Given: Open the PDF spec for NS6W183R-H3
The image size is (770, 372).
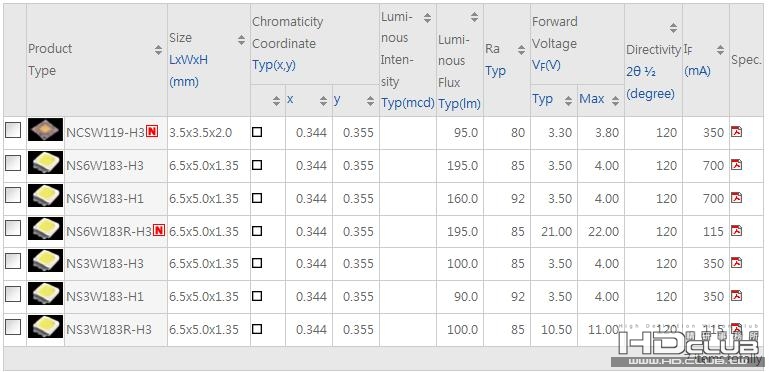Looking at the screenshot, I should 736,230.
